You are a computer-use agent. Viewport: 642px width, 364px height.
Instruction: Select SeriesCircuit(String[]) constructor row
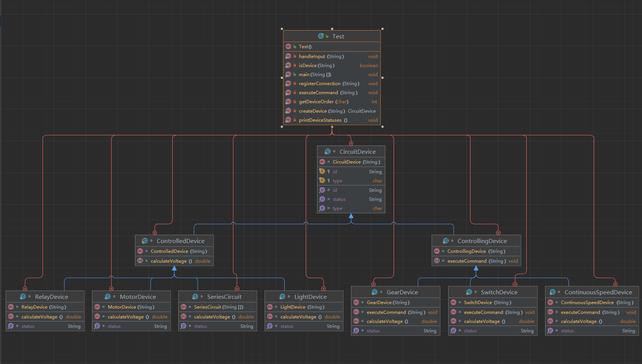point(218,307)
